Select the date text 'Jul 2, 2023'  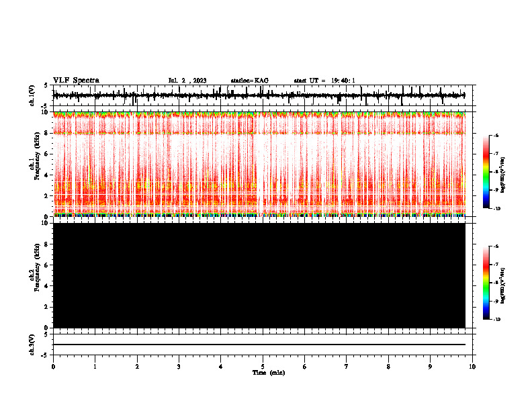pyautogui.click(x=187, y=81)
